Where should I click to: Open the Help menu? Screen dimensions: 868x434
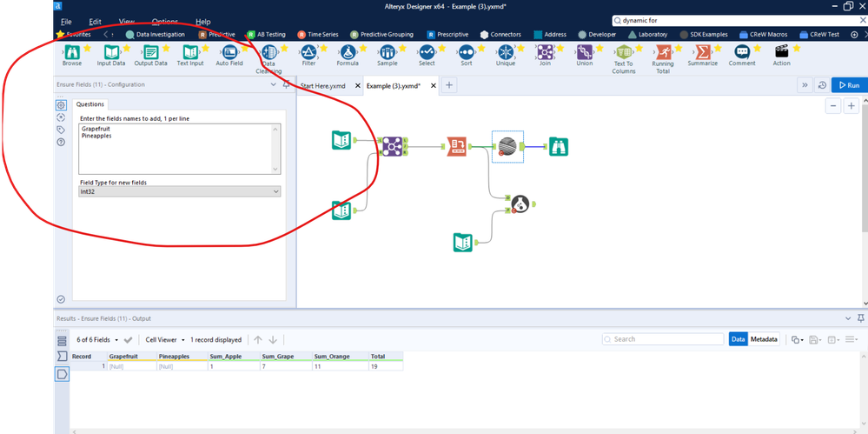[x=203, y=22]
